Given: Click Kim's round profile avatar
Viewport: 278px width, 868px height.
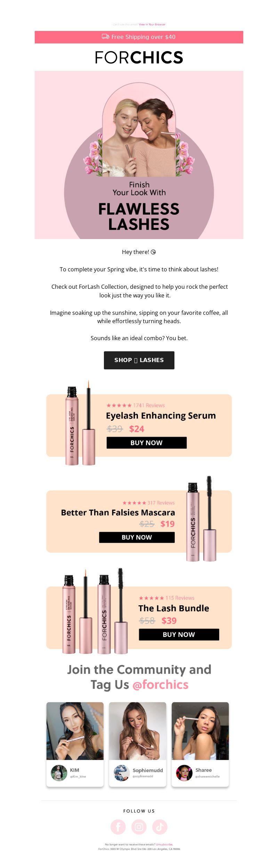Looking at the screenshot, I should [59, 773].
